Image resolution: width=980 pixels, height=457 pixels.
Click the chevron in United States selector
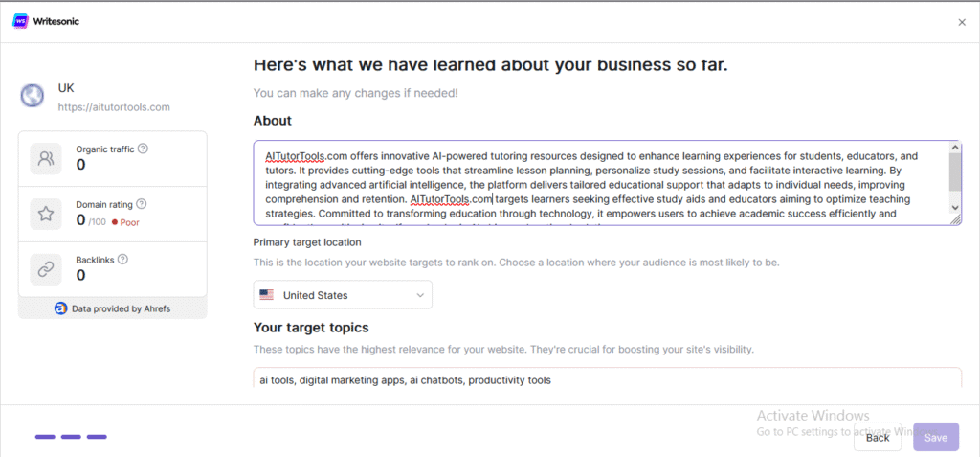[421, 295]
